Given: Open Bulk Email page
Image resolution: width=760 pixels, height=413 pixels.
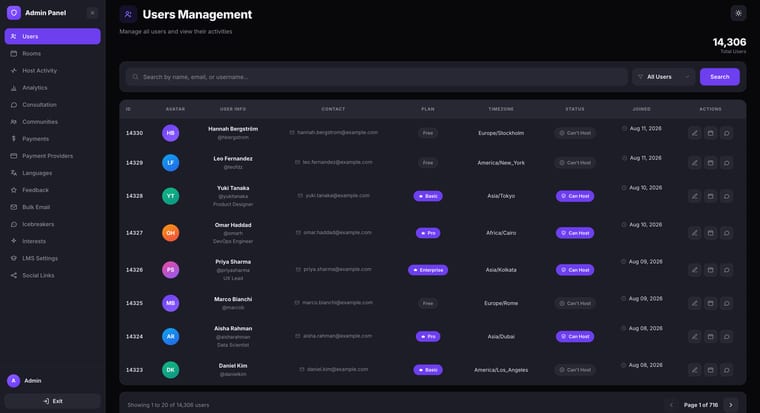Looking at the screenshot, I should (52, 207).
